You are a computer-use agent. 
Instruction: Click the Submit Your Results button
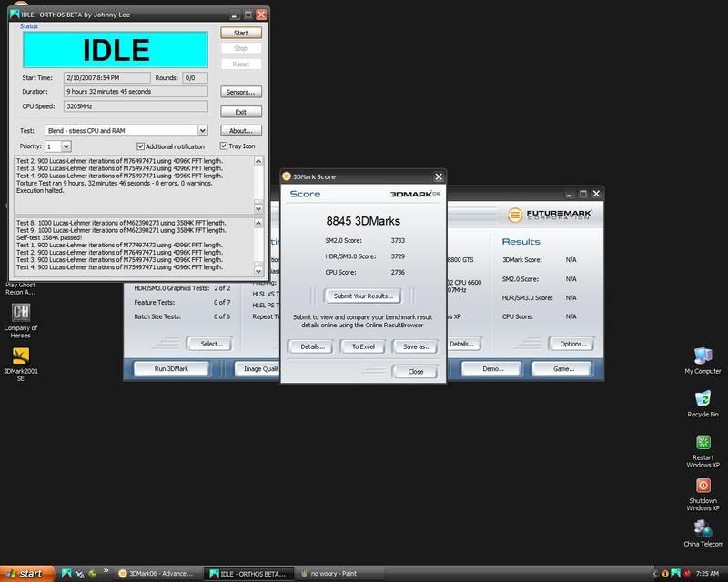click(x=363, y=296)
